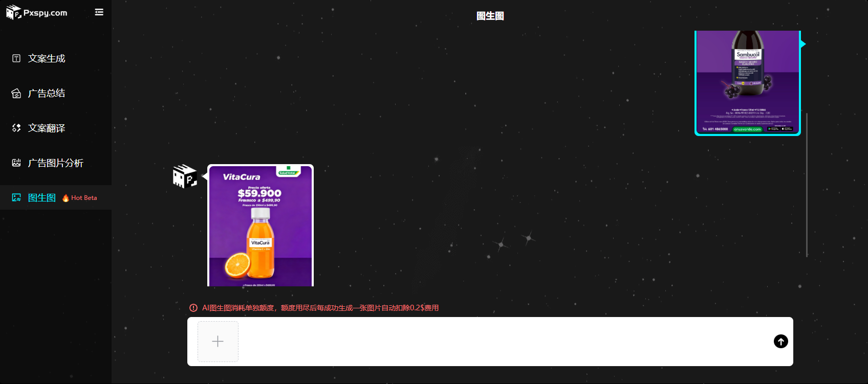Click the 图生图 page title
The image size is (868, 384).
(490, 16)
